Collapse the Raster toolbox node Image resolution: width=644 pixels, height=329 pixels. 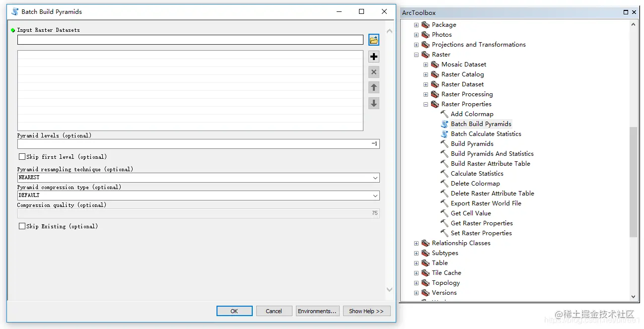tap(417, 55)
